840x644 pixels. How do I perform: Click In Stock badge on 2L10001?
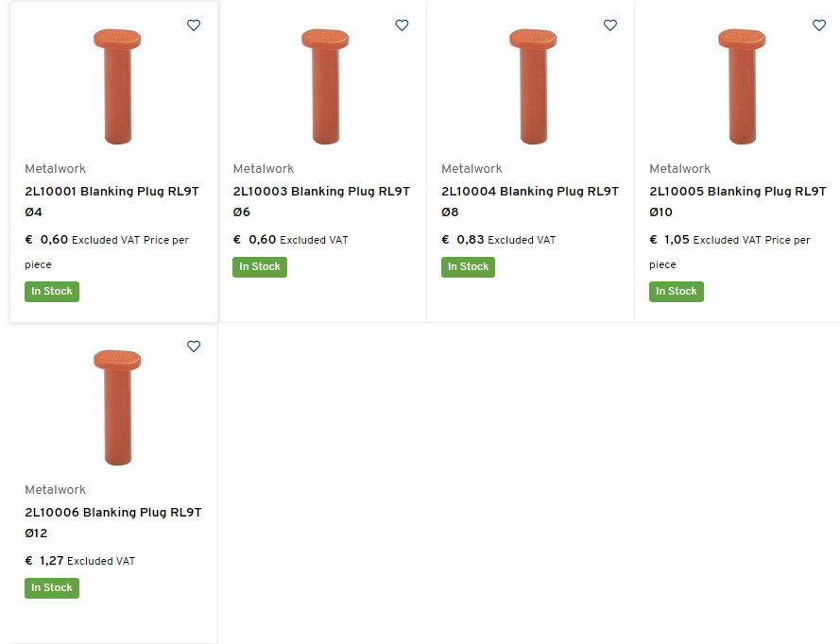(x=52, y=292)
